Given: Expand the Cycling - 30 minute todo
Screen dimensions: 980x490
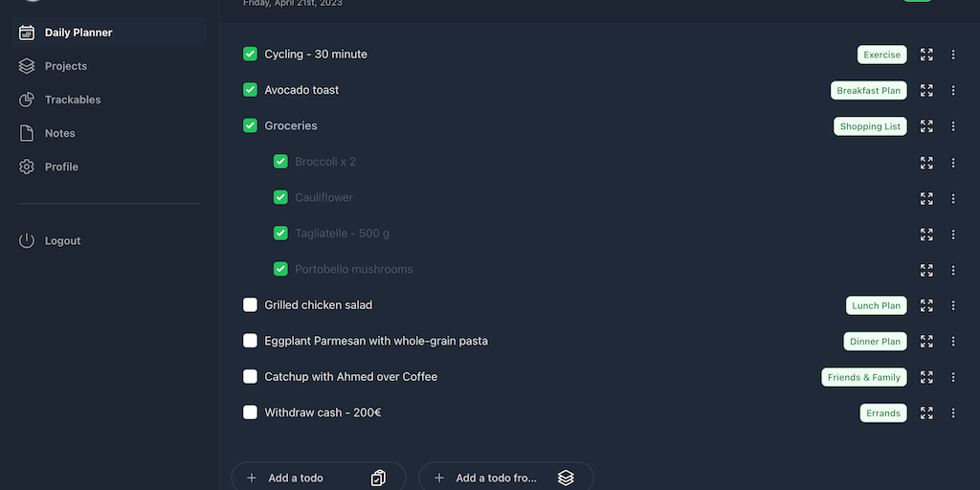Looking at the screenshot, I should pyautogui.click(x=926, y=55).
